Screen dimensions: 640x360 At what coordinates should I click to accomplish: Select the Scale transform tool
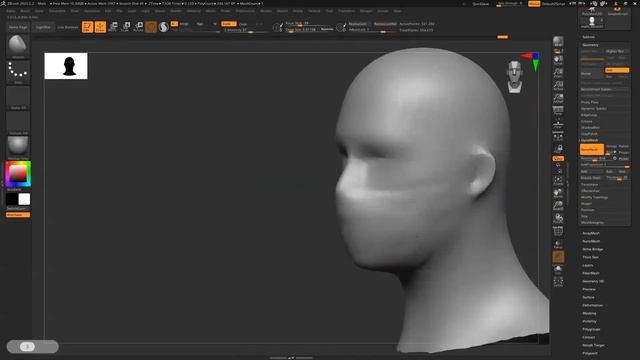click(126, 27)
